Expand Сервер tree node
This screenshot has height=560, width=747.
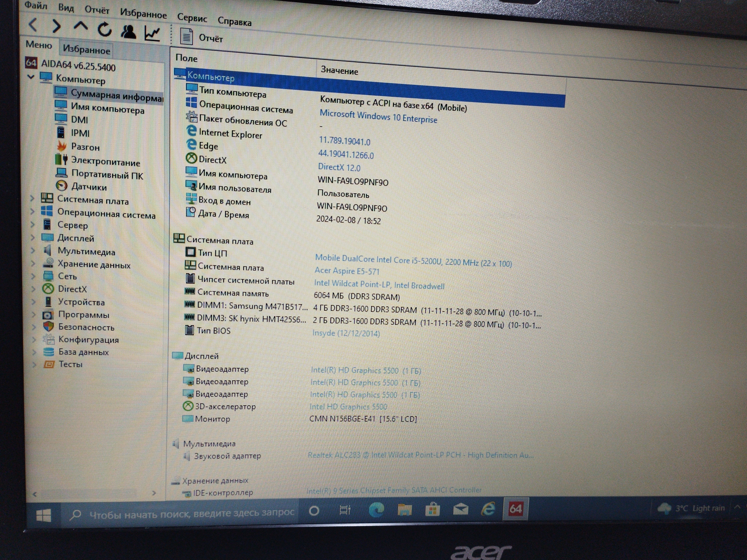click(x=33, y=224)
